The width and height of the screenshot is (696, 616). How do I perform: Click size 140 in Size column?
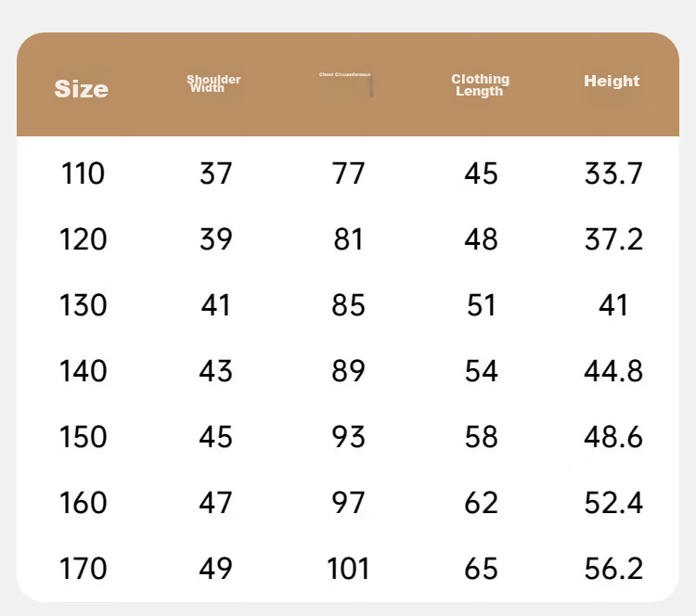(x=83, y=371)
